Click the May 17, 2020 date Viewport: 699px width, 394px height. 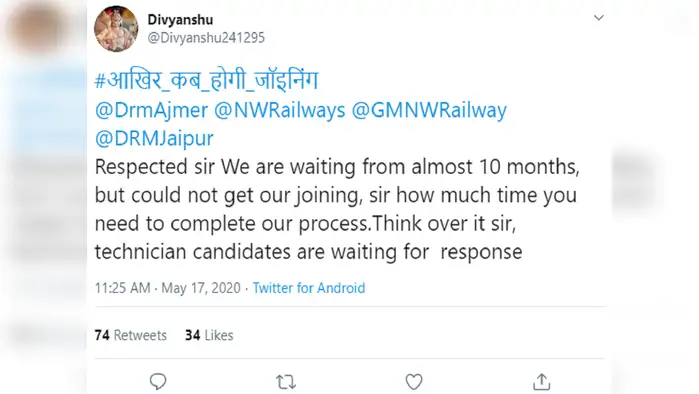tap(201, 288)
